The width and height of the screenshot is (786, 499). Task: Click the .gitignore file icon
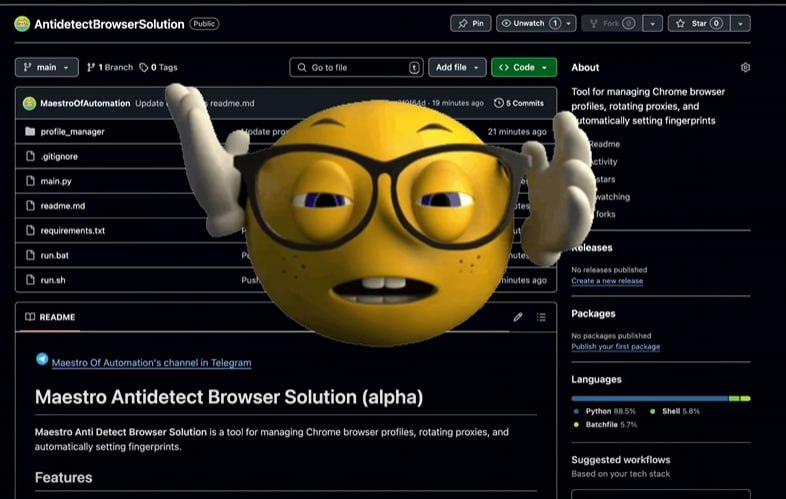(x=30, y=156)
